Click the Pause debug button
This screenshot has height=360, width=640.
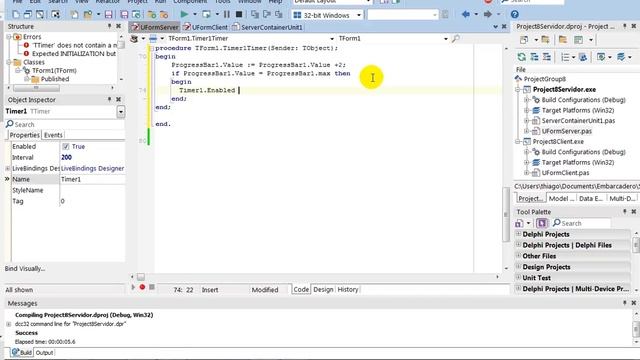click(x=227, y=15)
